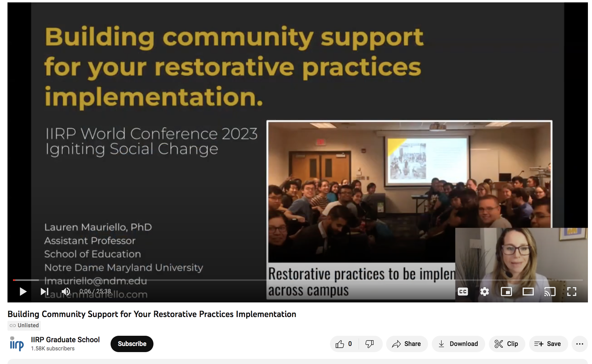
Task: Seek on the video progress bar
Action: click(x=298, y=280)
